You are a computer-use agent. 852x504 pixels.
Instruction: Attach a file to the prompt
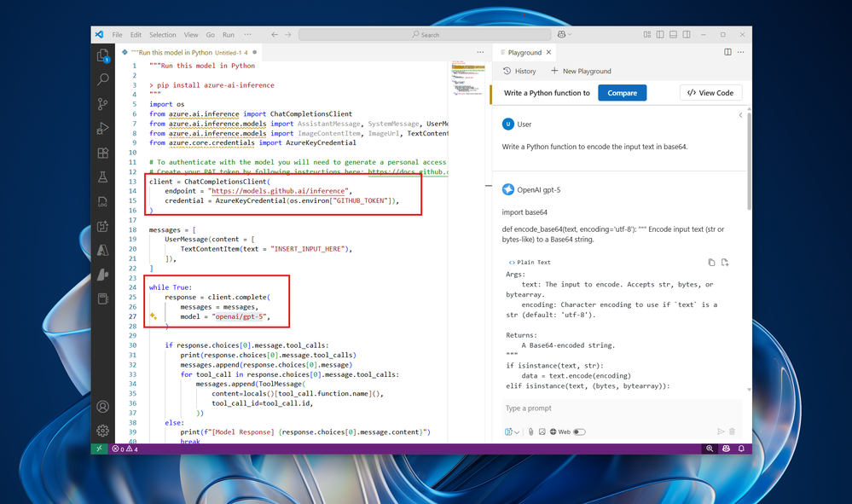tap(530, 432)
